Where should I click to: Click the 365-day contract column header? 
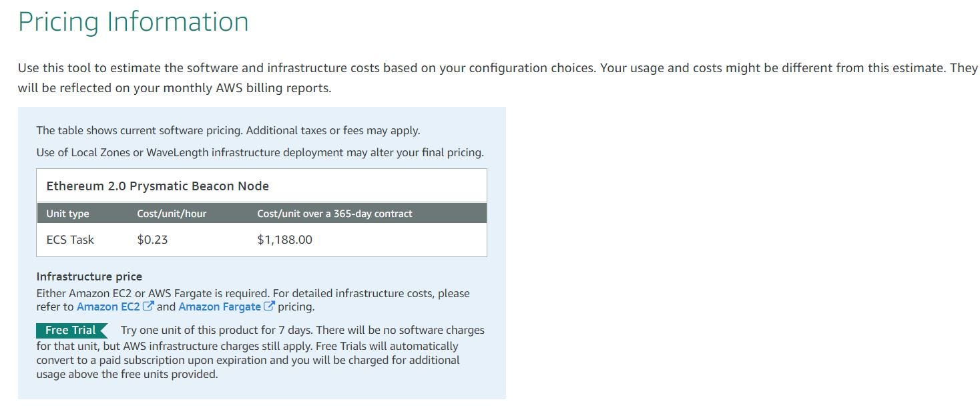[x=334, y=214]
